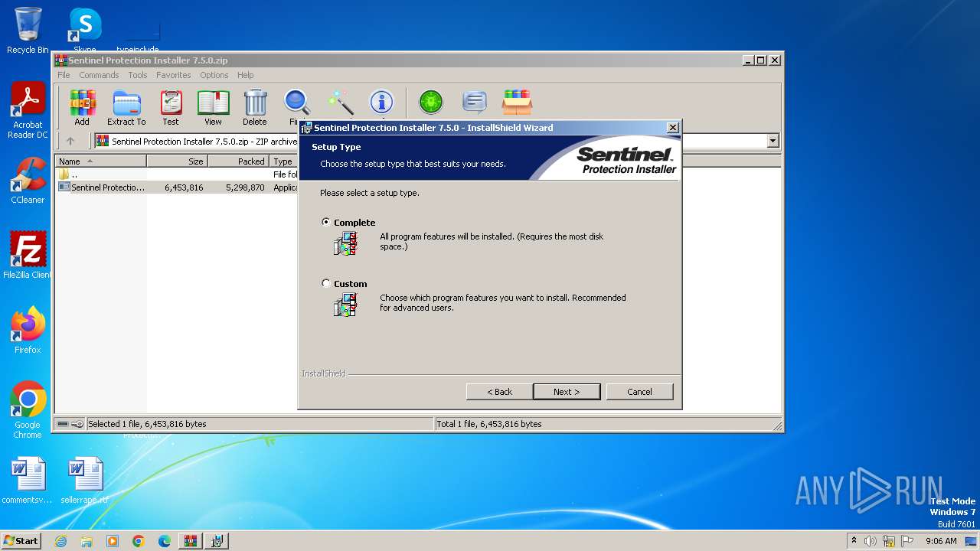Click the WinRAR taskbar button
980x551 pixels.
(191, 541)
